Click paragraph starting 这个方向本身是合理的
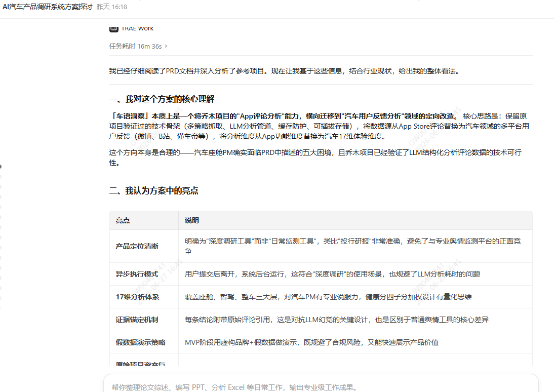 (x=315, y=158)
